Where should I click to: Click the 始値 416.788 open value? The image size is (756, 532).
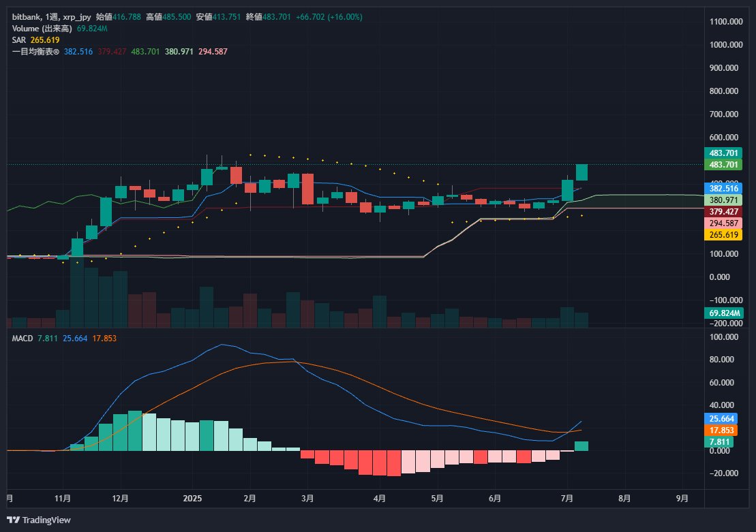[x=119, y=17]
